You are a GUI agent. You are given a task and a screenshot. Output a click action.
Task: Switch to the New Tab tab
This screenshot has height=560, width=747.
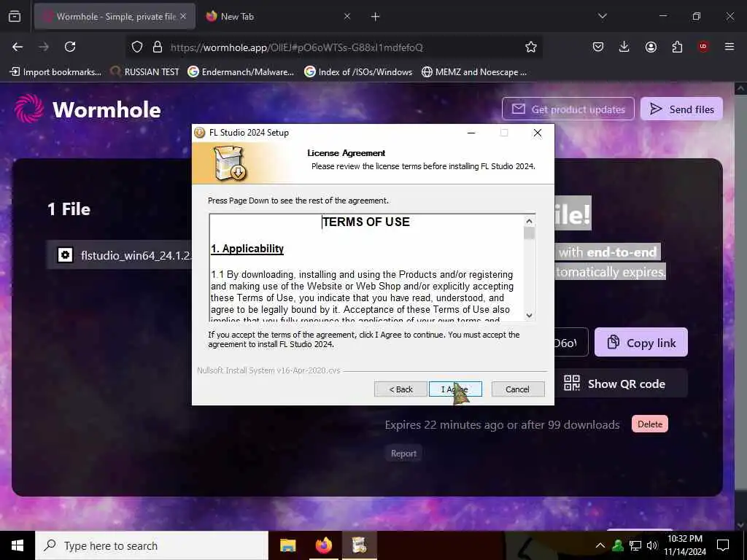pyautogui.click(x=276, y=17)
